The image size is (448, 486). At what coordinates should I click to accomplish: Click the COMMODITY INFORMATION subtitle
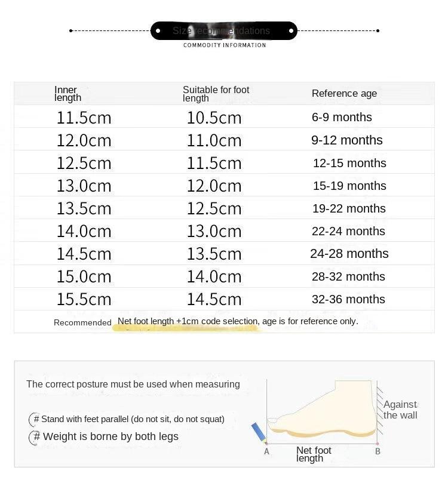225,45
